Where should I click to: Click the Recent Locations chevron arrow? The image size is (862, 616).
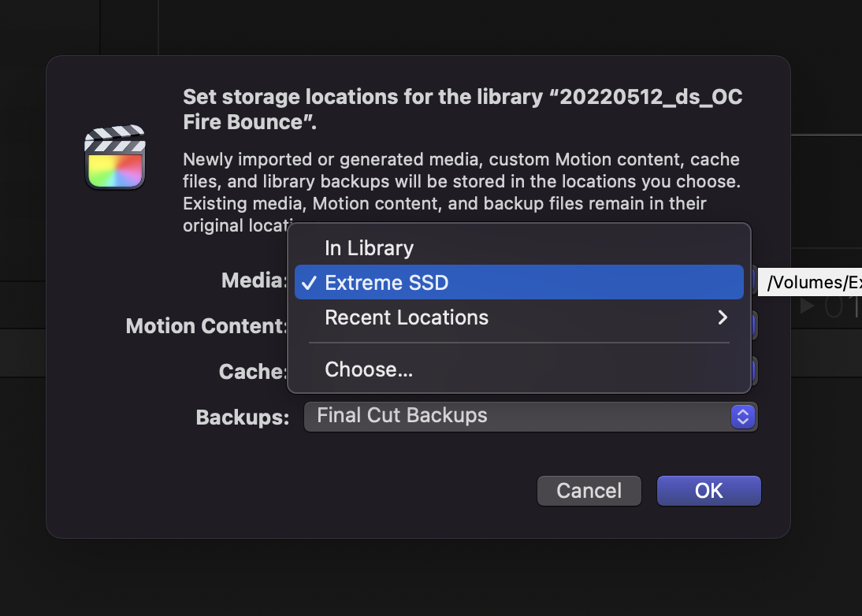[x=722, y=317]
